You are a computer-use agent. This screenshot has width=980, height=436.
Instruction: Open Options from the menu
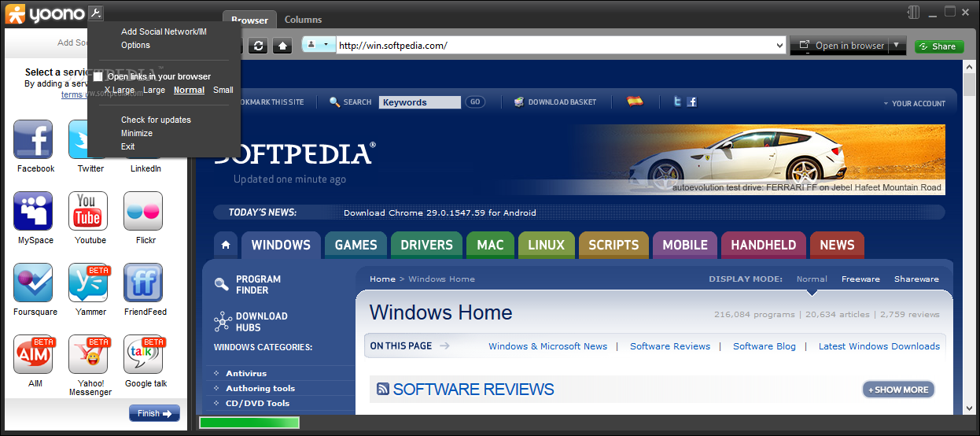tap(135, 45)
